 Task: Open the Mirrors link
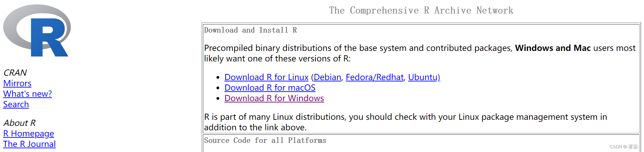point(17,83)
